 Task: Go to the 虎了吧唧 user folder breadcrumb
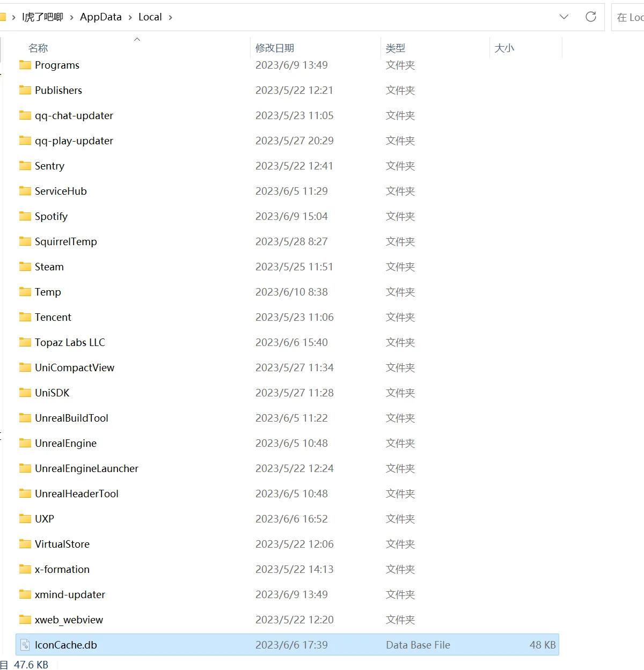(x=42, y=17)
